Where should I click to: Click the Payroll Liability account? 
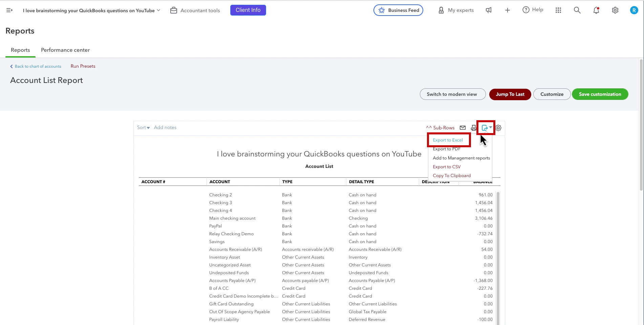coord(224,320)
